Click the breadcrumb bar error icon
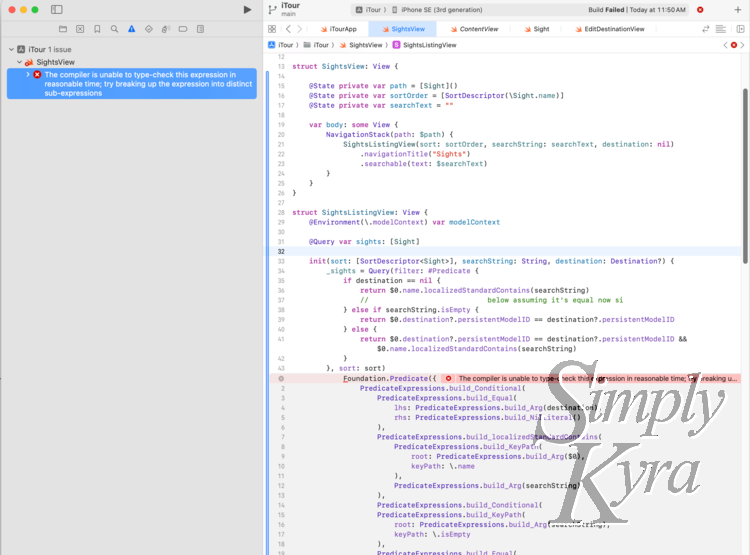Viewport: 750px width, 555px height. point(734,45)
